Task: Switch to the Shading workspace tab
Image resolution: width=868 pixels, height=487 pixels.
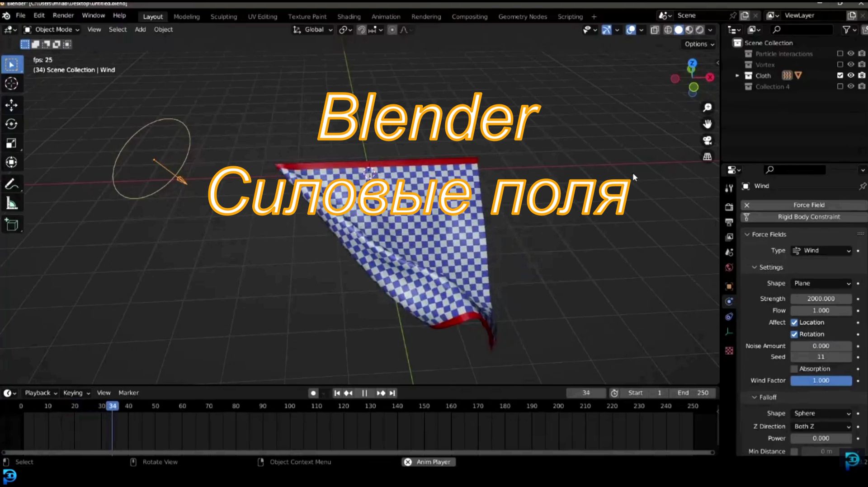Action: 349,17
